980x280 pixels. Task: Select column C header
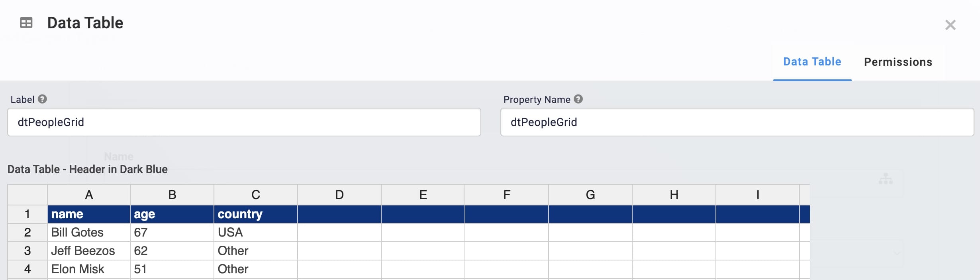click(256, 195)
